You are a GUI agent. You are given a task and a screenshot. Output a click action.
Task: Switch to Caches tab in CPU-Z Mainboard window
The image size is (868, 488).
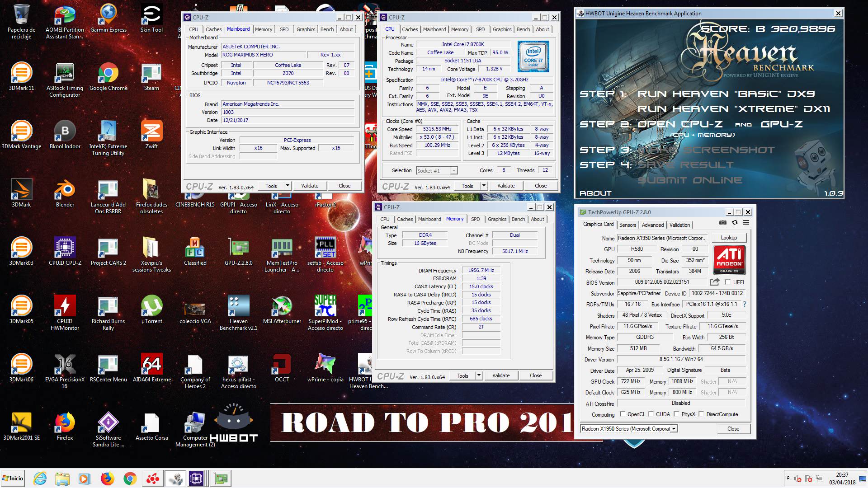coord(213,29)
